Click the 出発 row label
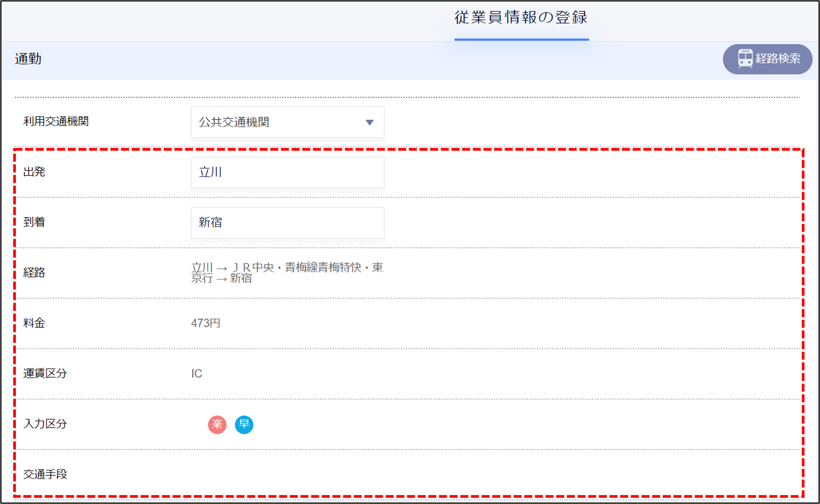Viewport: 820px width, 504px height. point(34,172)
